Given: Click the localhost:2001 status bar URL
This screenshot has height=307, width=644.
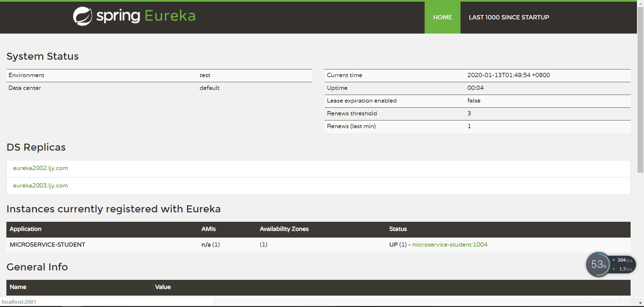Looking at the screenshot, I should [x=19, y=302].
